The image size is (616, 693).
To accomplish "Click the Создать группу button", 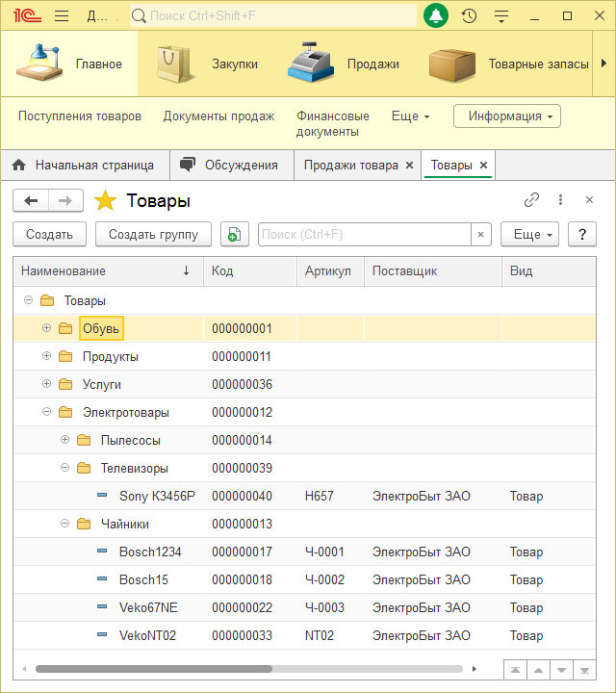I will coord(153,234).
